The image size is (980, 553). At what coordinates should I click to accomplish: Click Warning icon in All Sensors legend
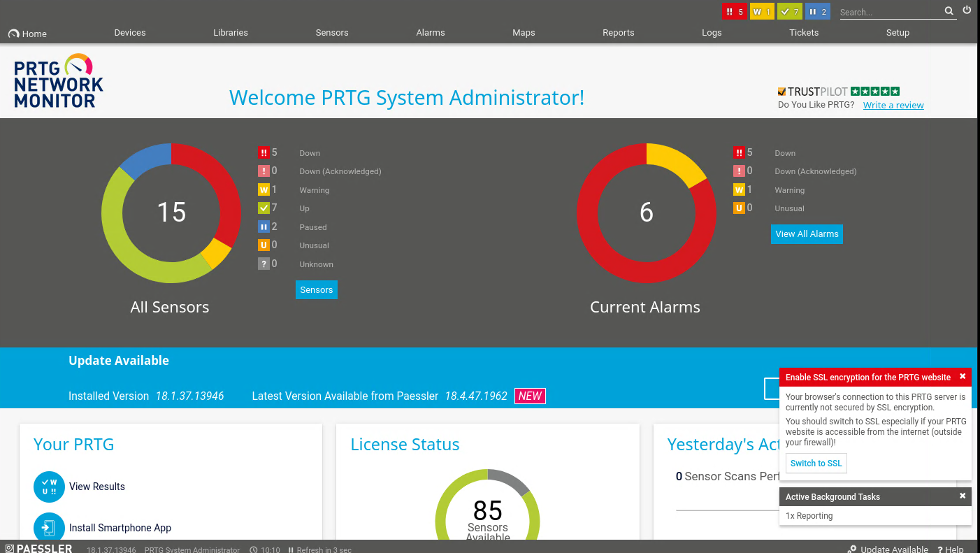(x=264, y=189)
